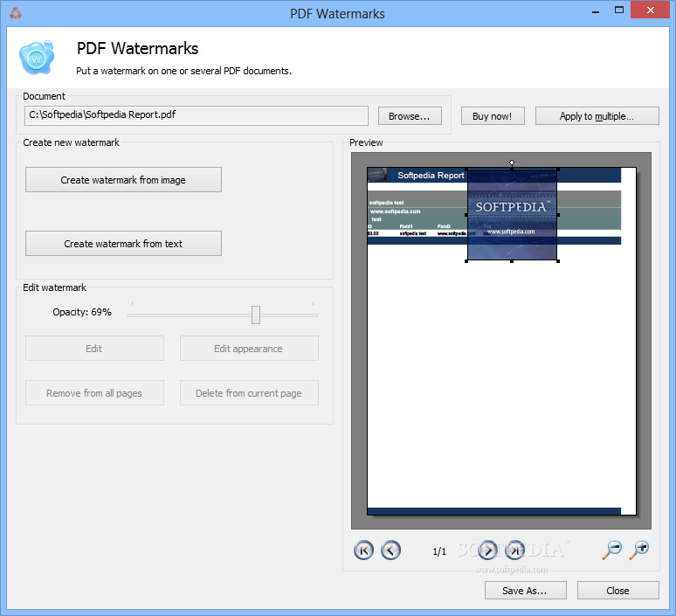Click the PDF Watermarks app logo
Screen dimensions: 676x616
click(37, 58)
